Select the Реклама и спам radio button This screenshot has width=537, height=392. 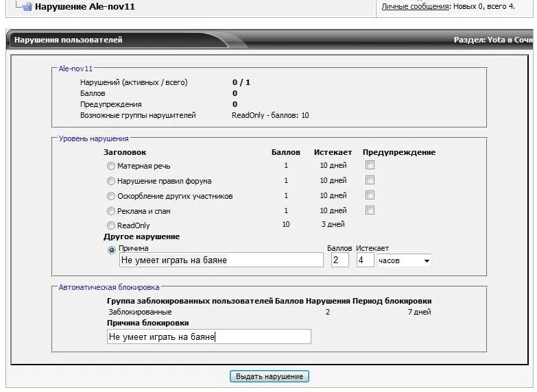tap(111, 211)
